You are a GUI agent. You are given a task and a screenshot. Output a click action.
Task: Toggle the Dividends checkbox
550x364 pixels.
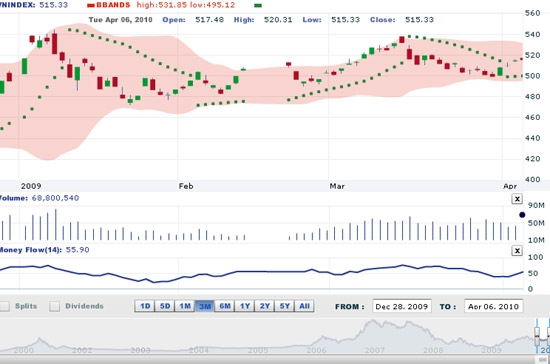tap(54, 306)
